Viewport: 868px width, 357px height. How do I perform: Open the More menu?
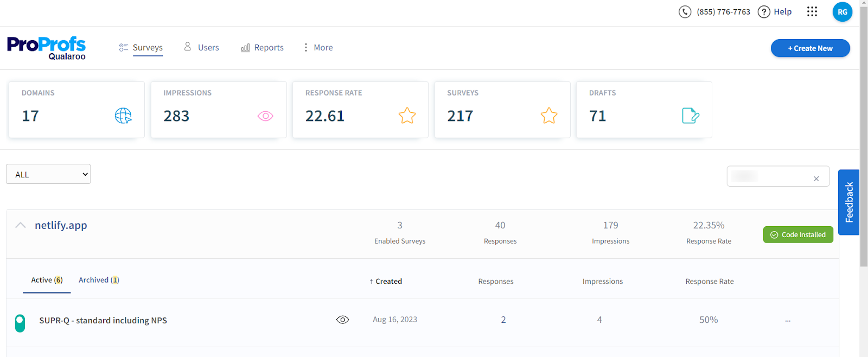pyautogui.click(x=318, y=48)
